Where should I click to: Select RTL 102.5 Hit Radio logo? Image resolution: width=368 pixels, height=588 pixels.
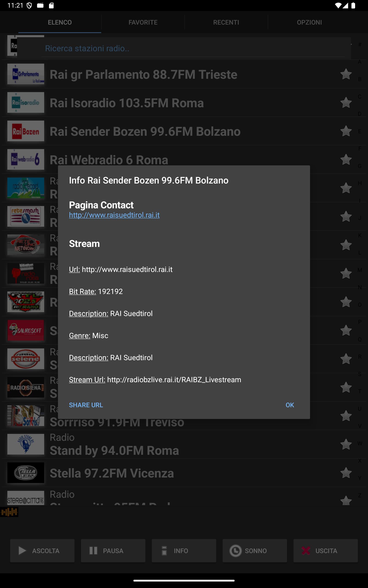[x=26, y=302]
